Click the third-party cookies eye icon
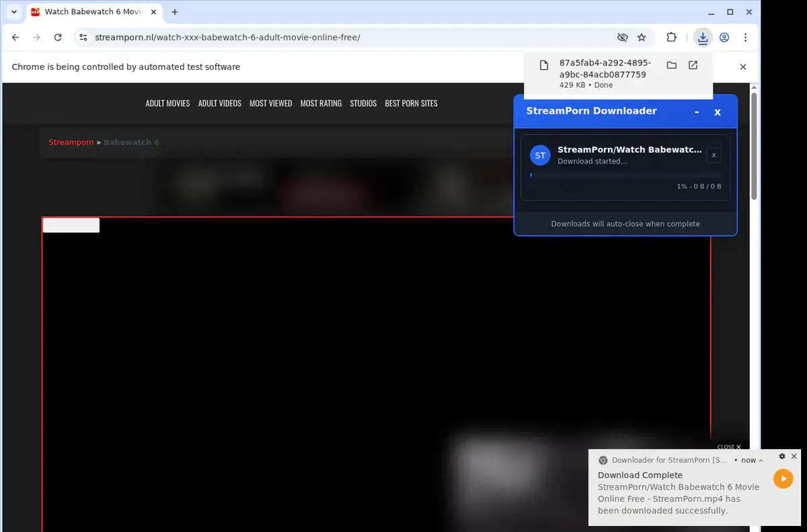This screenshot has width=807, height=532. tap(622, 38)
